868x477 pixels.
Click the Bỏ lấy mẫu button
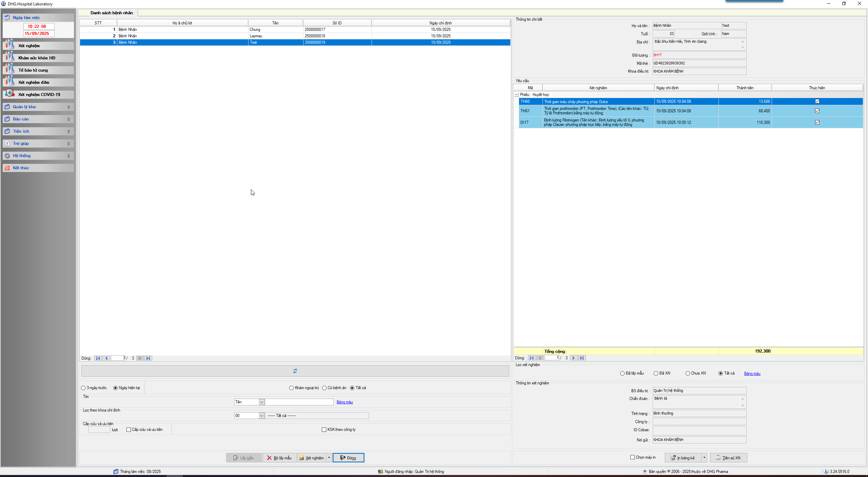(x=279, y=458)
